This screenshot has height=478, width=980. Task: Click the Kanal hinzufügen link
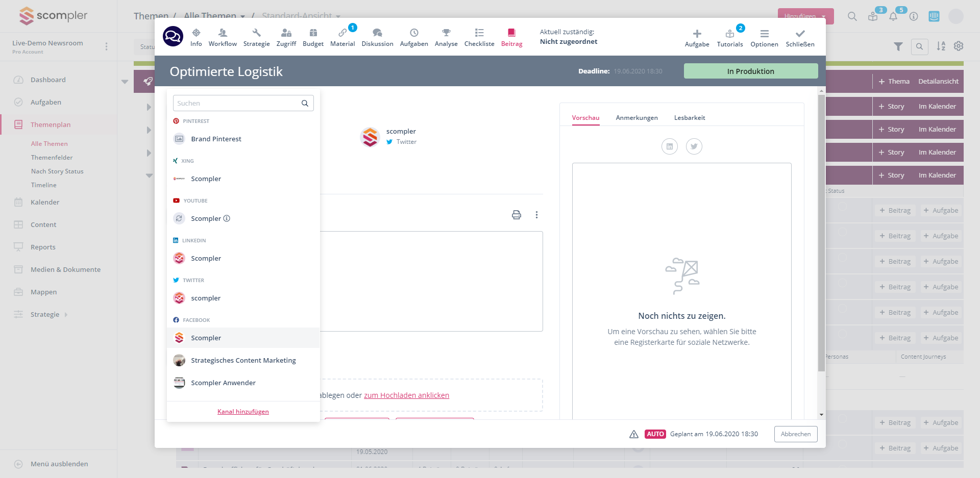click(x=243, y=412)
